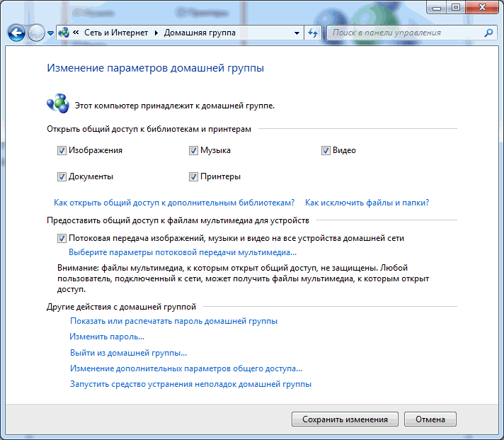Click the Сохранить изменения button
The height and width of the screenshot is (440, 504).
345,419
